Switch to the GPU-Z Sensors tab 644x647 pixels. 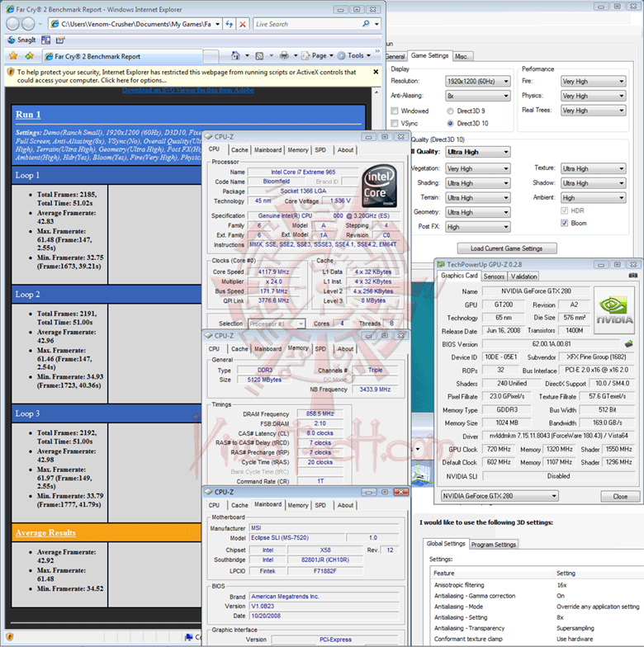pos(494,276)
